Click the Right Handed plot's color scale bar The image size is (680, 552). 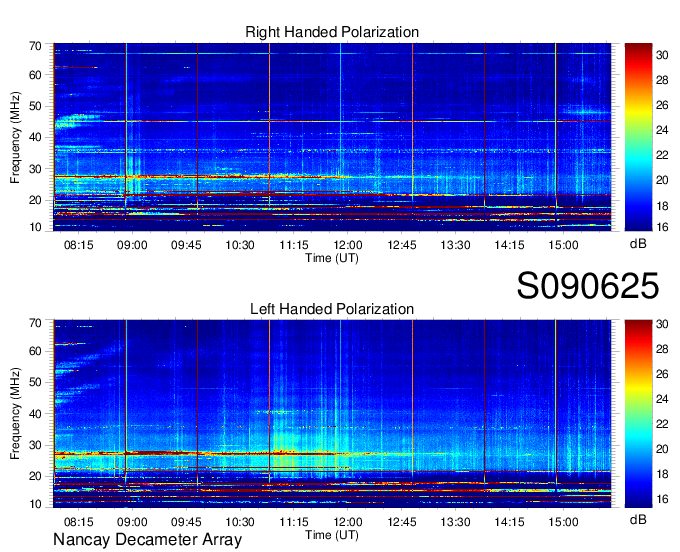(638, 137)
